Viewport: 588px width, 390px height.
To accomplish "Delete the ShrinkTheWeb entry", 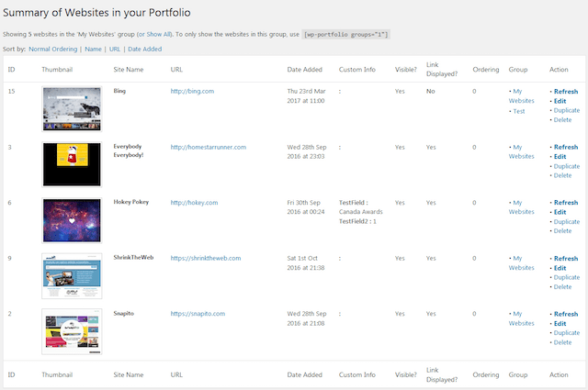I will click(562, 286).
